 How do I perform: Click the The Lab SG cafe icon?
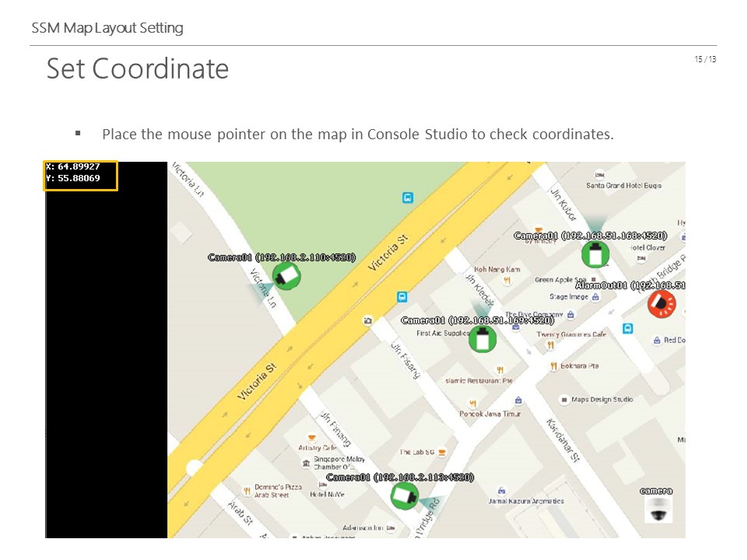pyautogui.click(x=442, y=453)
